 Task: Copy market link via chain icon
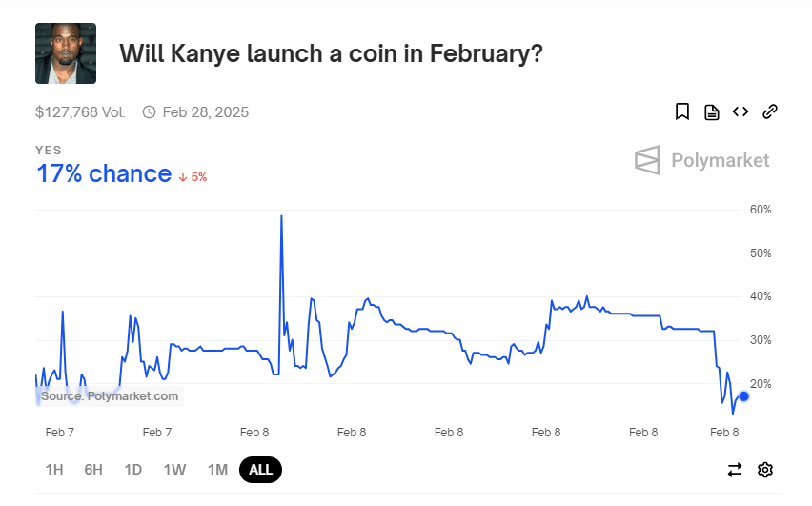coord(769,111)
